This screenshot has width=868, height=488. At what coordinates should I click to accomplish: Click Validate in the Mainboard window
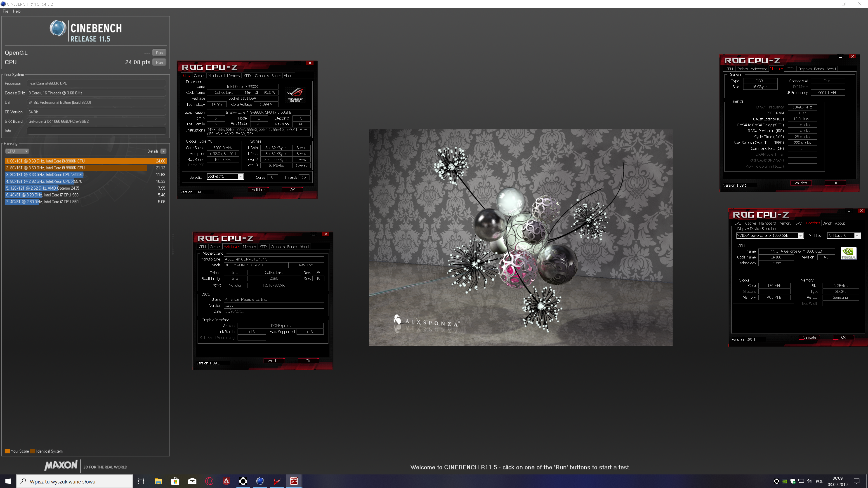click(274, 361)
